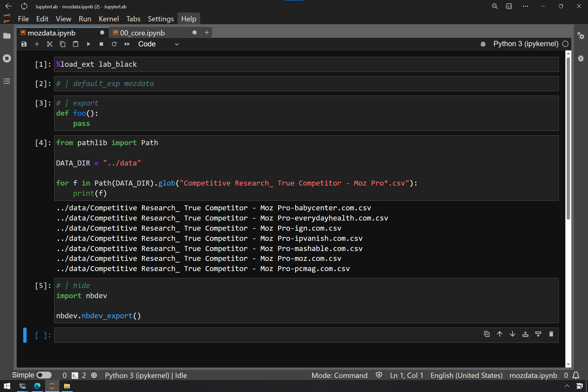Open the Tabs menu
This screenshot has width=588, height=392.
[x=133, y=19]
